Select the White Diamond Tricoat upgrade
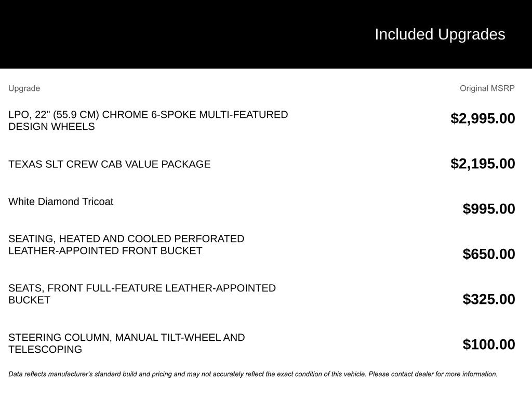 pos(61,202)
